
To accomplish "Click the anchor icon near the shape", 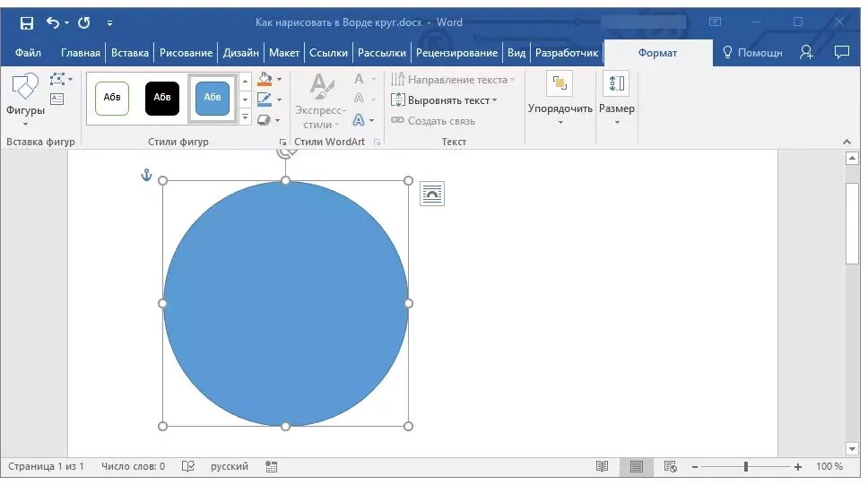I will (x=146, y=175).
